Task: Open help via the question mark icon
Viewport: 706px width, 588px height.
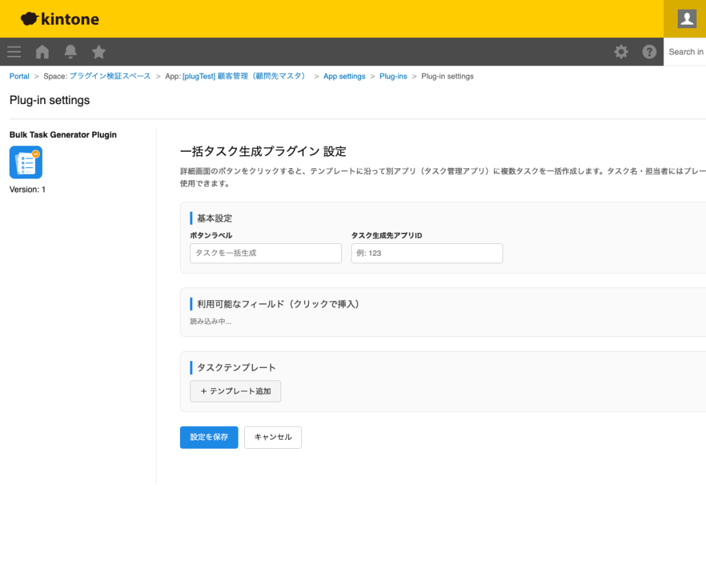Action: [649, 52]
